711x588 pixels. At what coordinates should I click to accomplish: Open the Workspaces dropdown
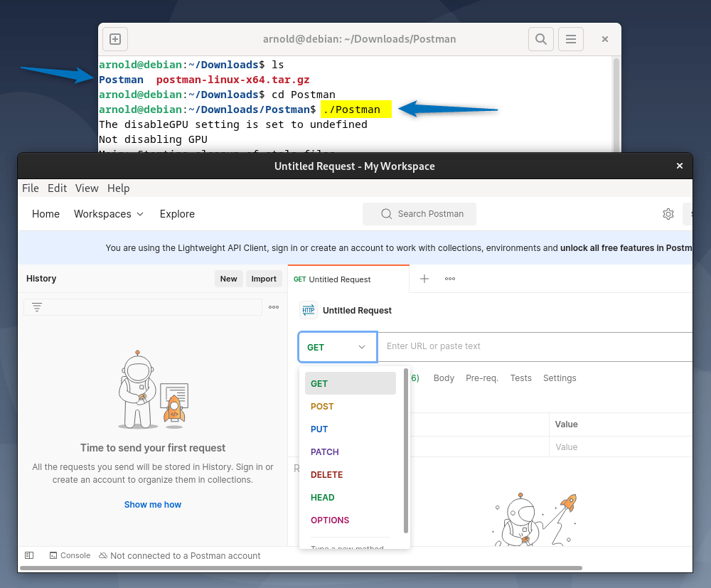(109, 213)
